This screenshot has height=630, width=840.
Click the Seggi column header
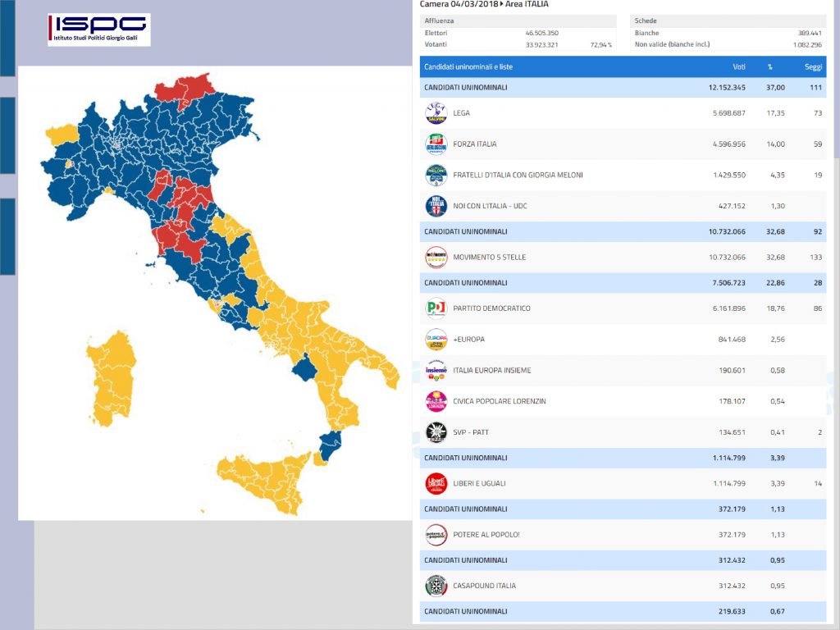pos(813,66)
